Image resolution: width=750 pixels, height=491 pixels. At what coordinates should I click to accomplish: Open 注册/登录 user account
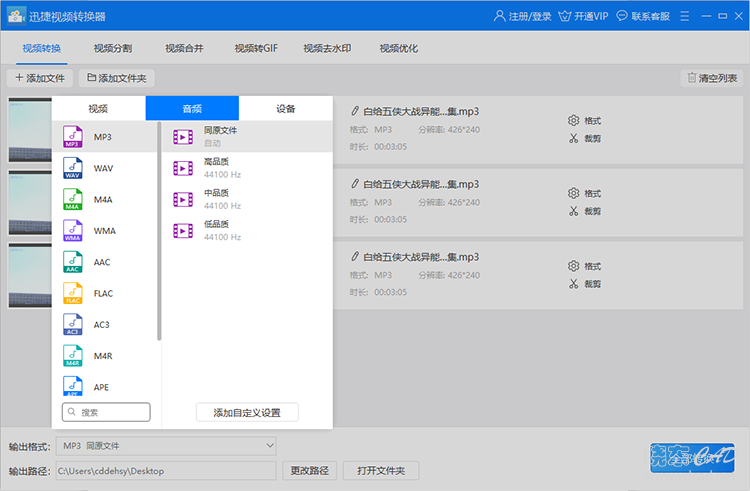coord(522,16)
